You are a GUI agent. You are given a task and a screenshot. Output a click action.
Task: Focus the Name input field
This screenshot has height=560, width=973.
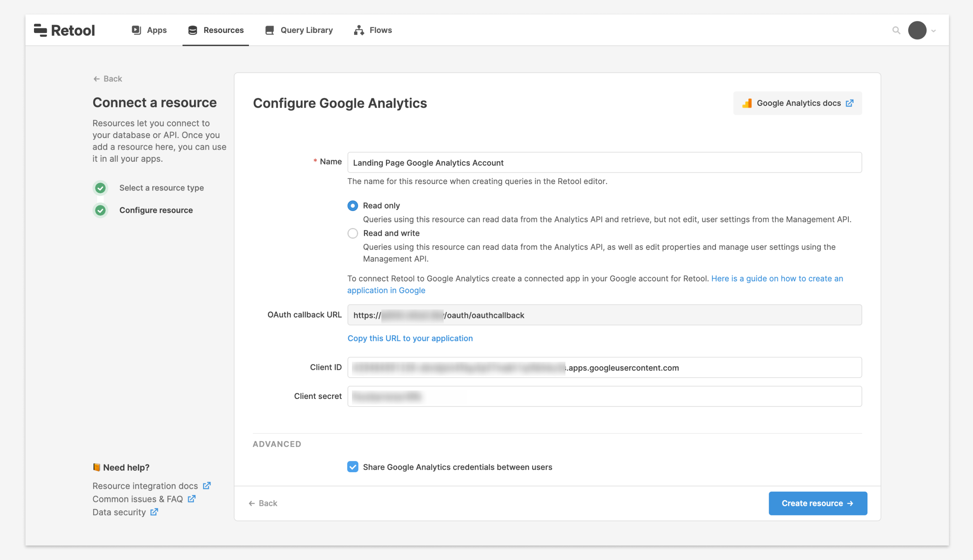coord(604,162)
